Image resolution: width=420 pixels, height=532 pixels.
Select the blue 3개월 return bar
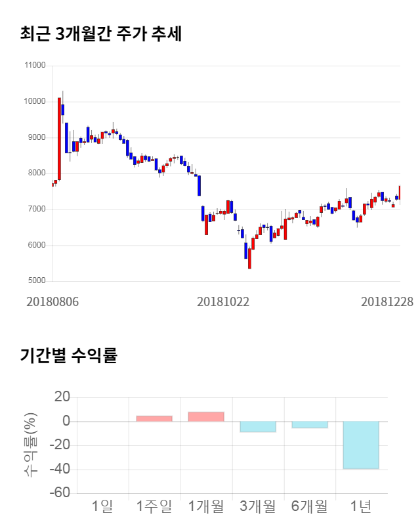coord(258,426)
